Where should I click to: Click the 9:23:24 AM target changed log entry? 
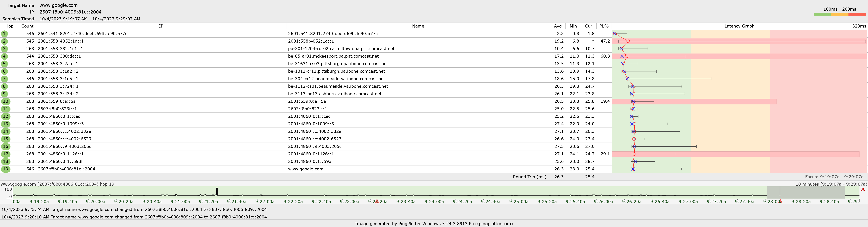(x=134, y=210)
